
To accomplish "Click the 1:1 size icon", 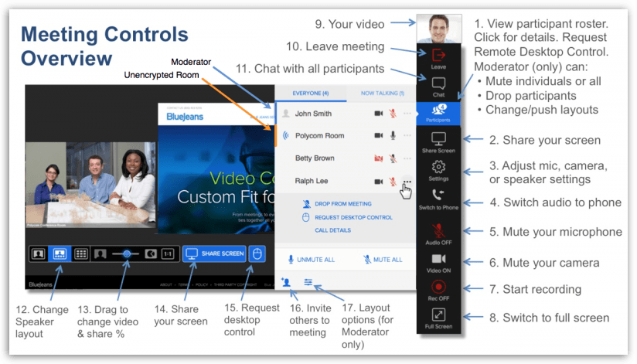I will coord(168,254).
